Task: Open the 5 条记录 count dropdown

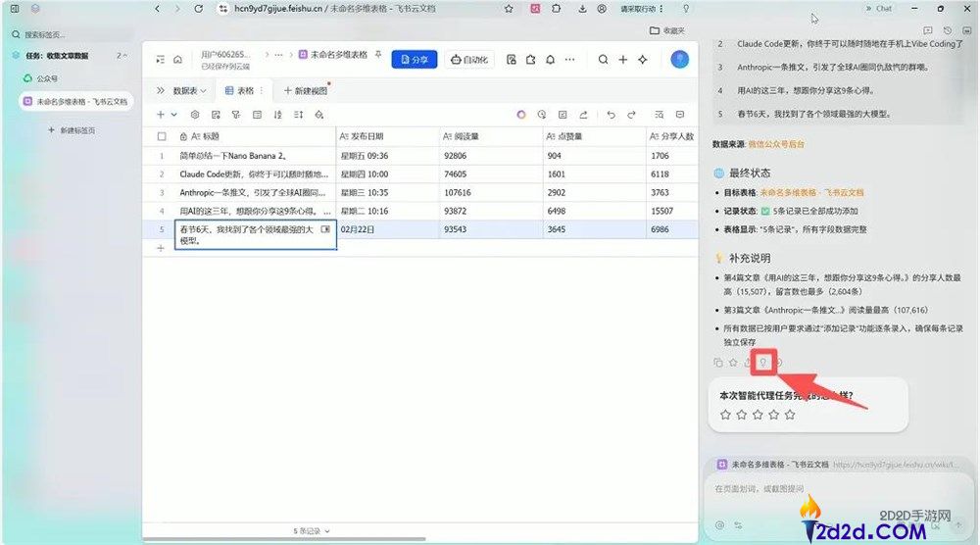Action: [x=312, y=531]
